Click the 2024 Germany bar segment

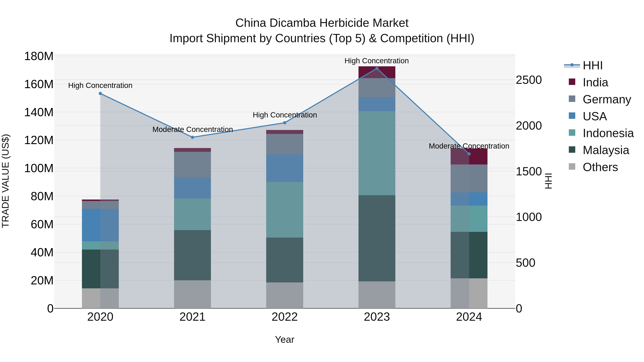click(x=469, y=178)
